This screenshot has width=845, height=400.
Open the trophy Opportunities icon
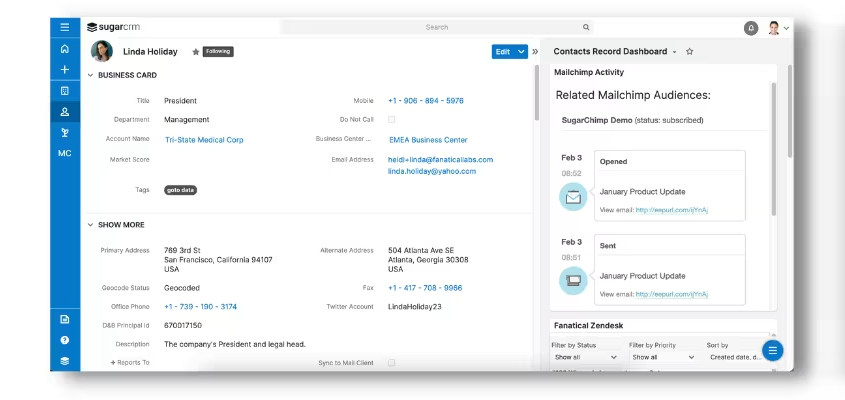coord(65,133)
